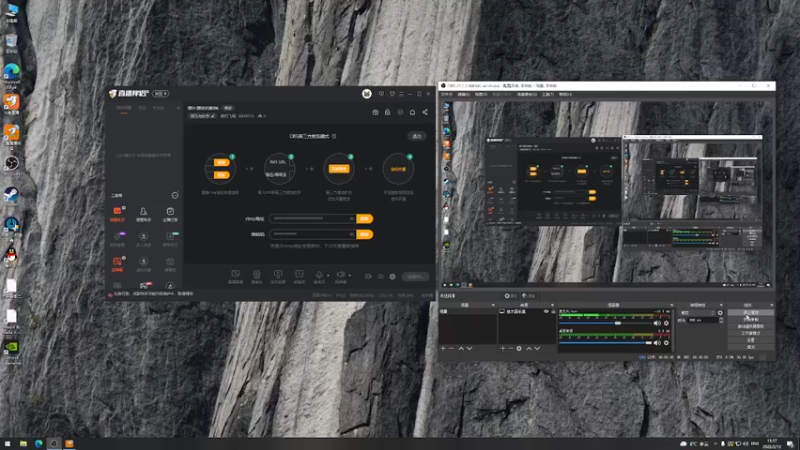This screenshot has width=800, height=450.
Task: Open the Audio Mixer dock header menu arrow
Action: click(x=671, y=305)
